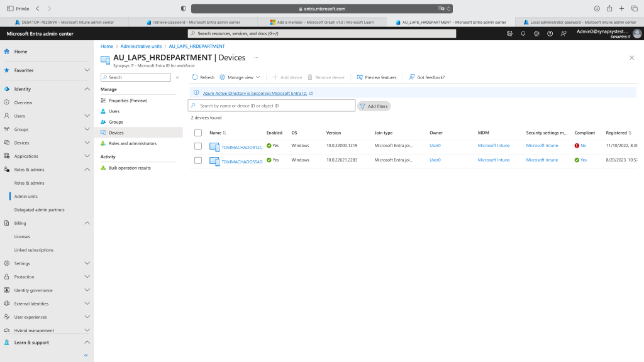This screenshot has height=362, width=644.
Task: Sort devices by Name column header
Action: pos(218,133)
